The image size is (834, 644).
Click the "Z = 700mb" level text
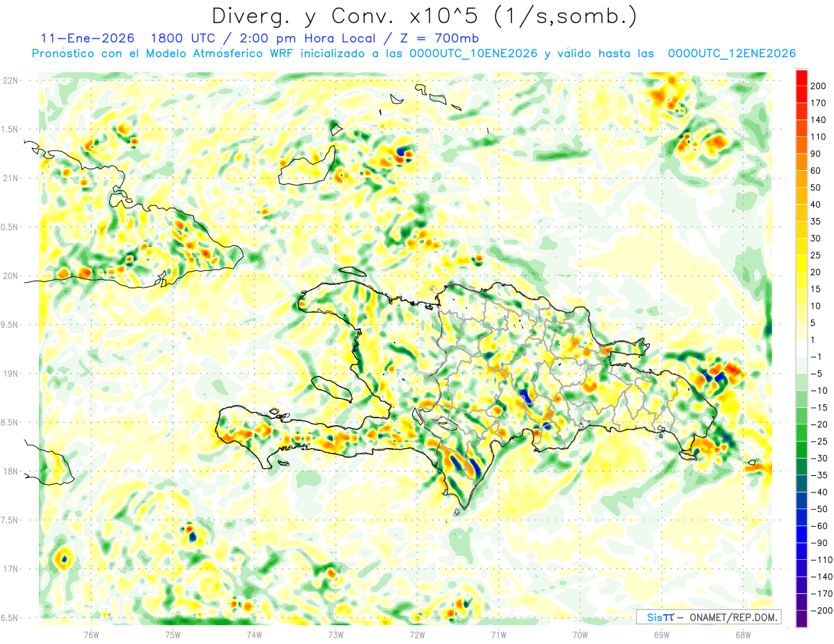(x=441, y=38)
